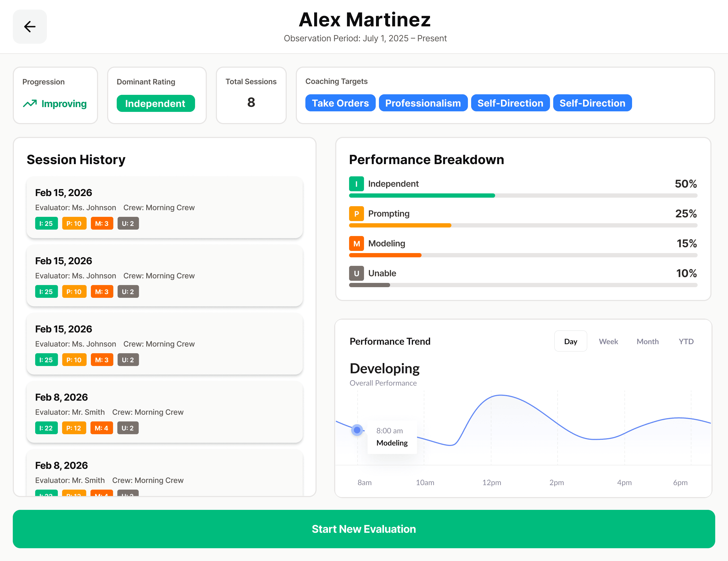The height and width of the screenshot is (561, 728).
Task: Switch trend view to Week
Action: click(x=608, y=342)
